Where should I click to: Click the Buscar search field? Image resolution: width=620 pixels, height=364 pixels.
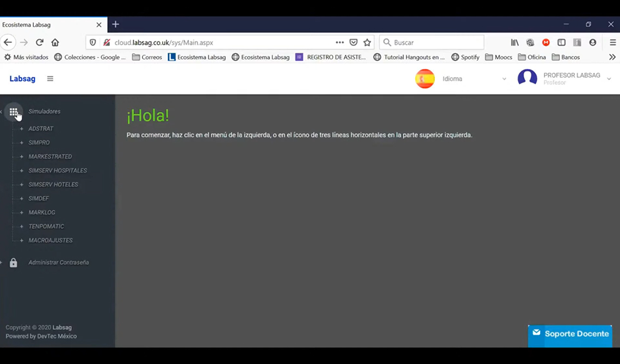pos(432,42)
